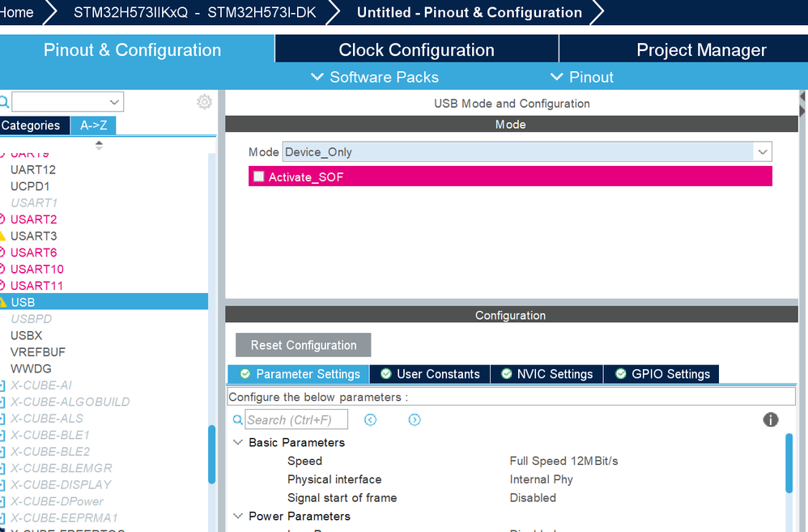Select WWDG in peripheral list
The width and height of the screenshot is (808, 532).
click(31, 368)
